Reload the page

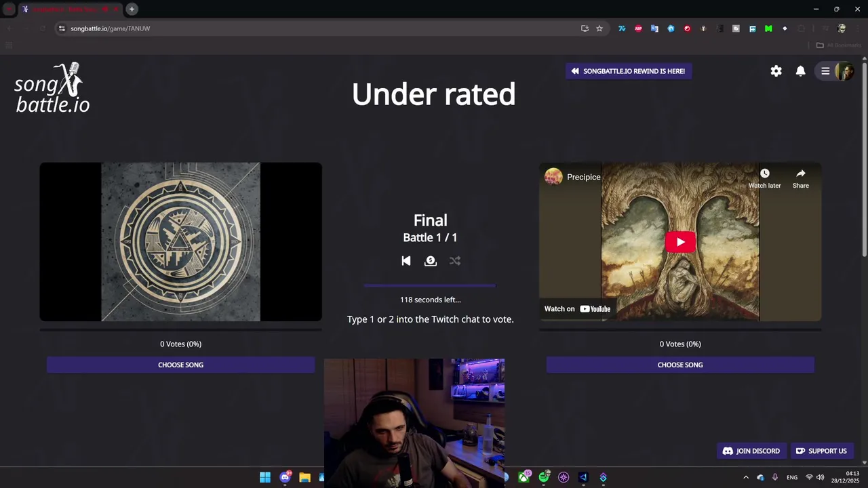point(42,28)
